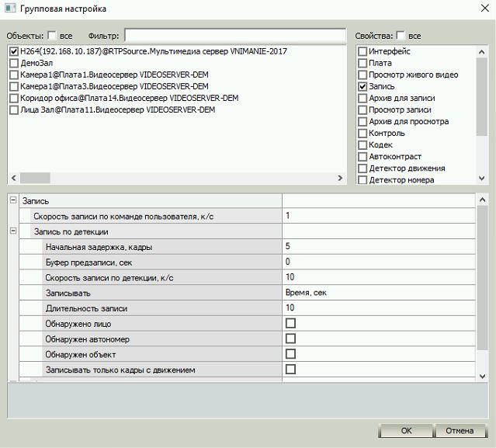Check Камера1@Плата3 object
Image resolution: width=496 pixels, height=448 pixels.
coord(14,86)
